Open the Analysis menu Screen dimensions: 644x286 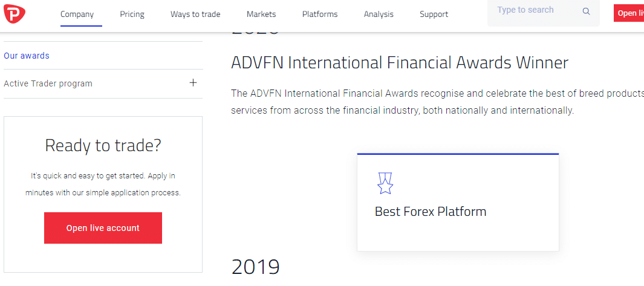coord(379,14)
